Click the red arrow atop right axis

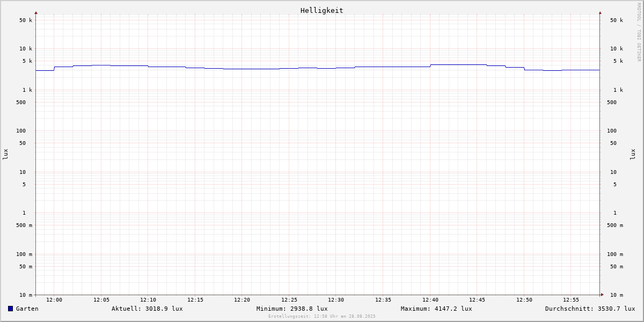600,12
